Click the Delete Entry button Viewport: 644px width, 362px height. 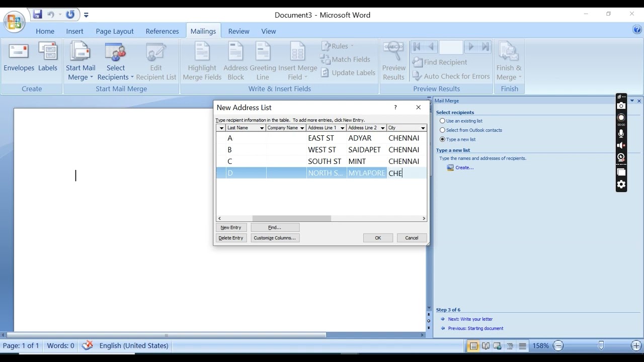(x=231, y=238)
